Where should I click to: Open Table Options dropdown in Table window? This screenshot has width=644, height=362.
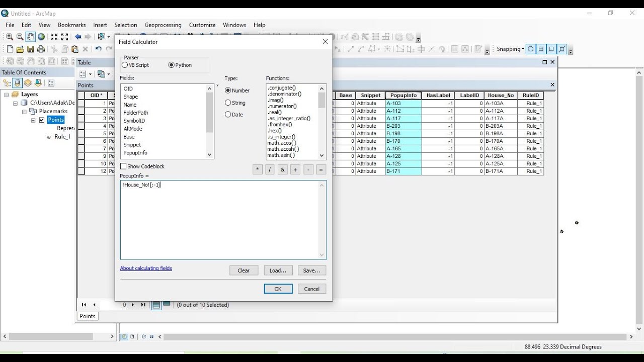86,74
